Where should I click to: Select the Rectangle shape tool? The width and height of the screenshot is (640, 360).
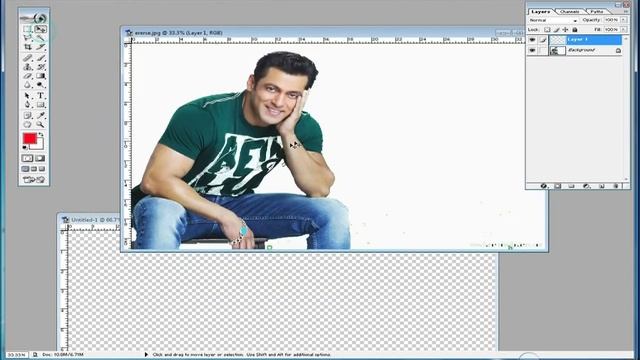(40, 104)
